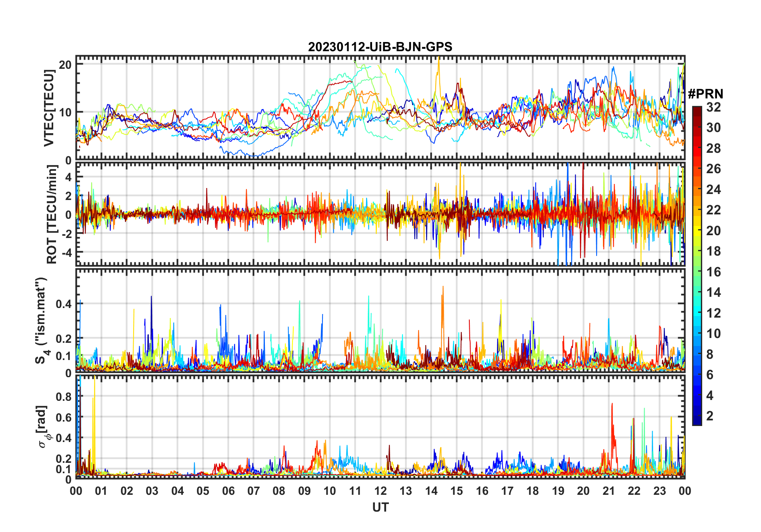761x532 pixels.
Task: Click UT axis hour label 15
Action: [x=457, y=491]
